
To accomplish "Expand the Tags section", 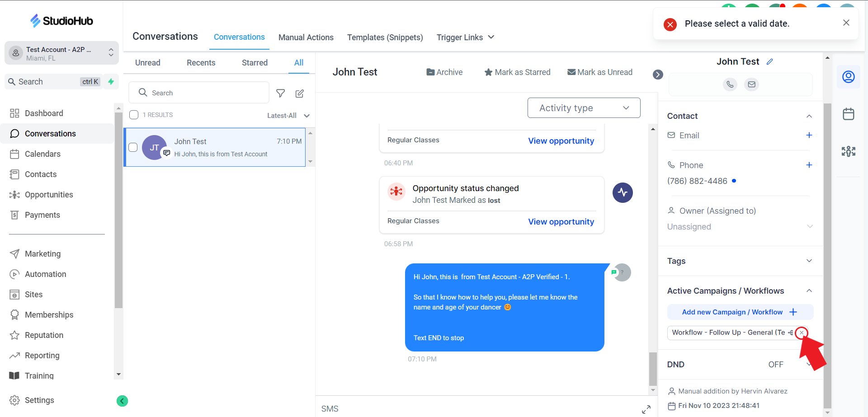I will tap(809, 261).
